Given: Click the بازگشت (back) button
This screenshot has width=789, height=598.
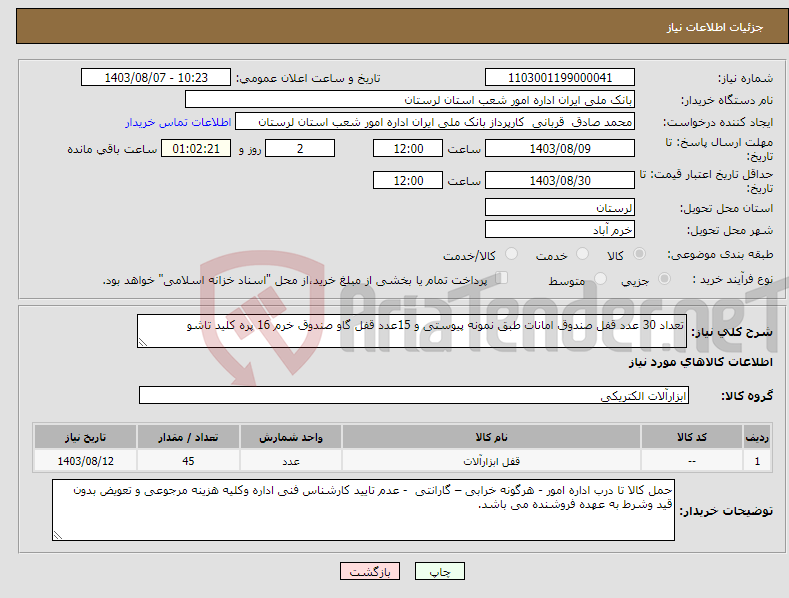Looking at the screenshot, I should (370, 571).
